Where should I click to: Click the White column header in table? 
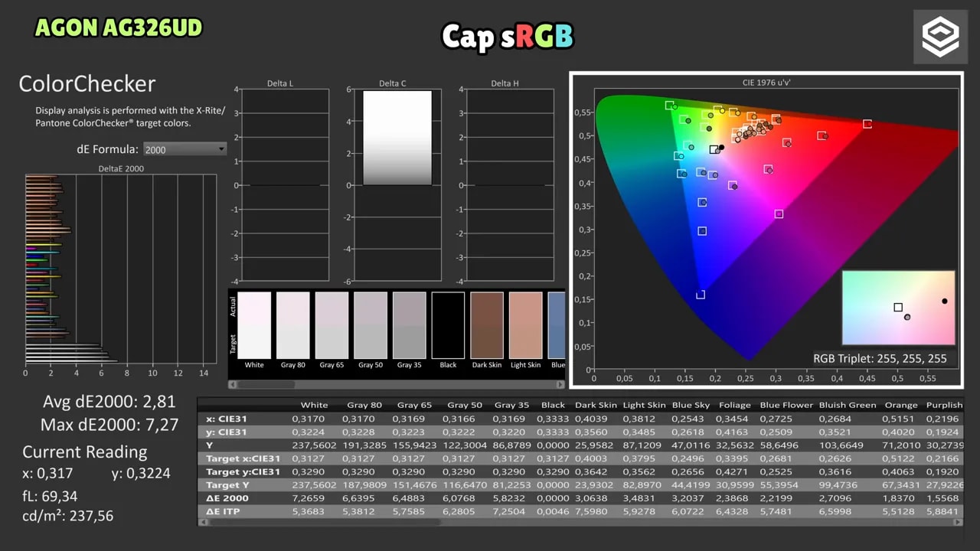(x=314, y=406)
